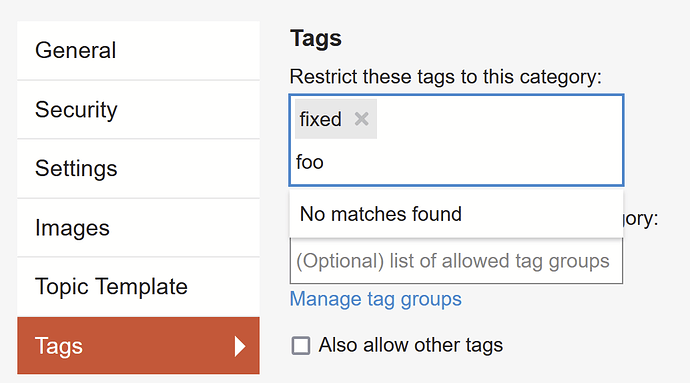The height and width of the screenshot is (383, 690).
Task: Select the "fixed" tag chip
Action: [321, 119]
